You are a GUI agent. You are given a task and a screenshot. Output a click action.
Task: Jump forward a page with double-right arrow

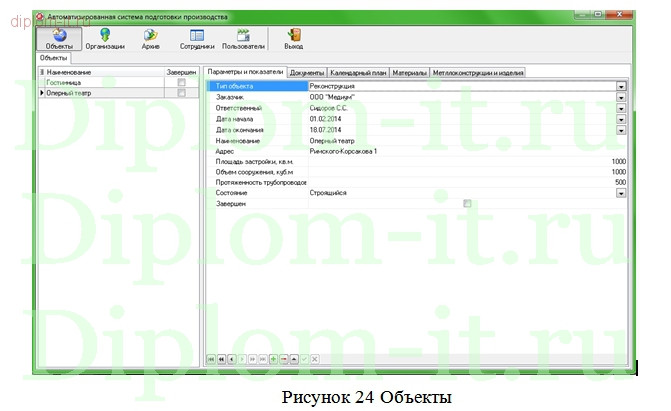click(252, 359)
